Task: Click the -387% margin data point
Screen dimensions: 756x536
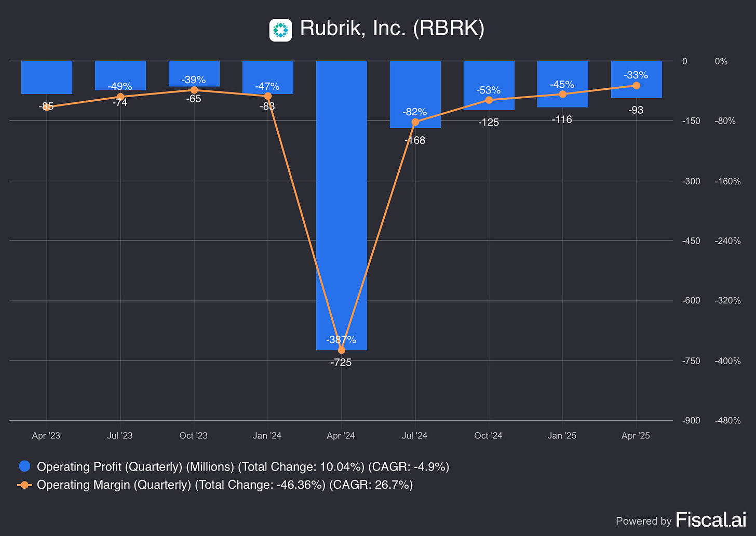Action: pyautogui.click(x=341, y=350)
